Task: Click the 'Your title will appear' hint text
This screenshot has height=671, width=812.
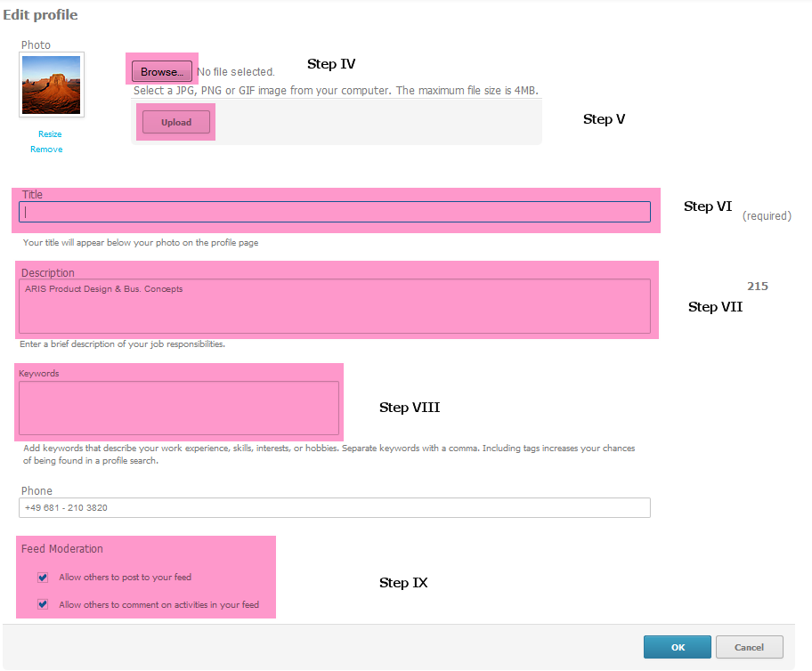Action: click(141, 242)
